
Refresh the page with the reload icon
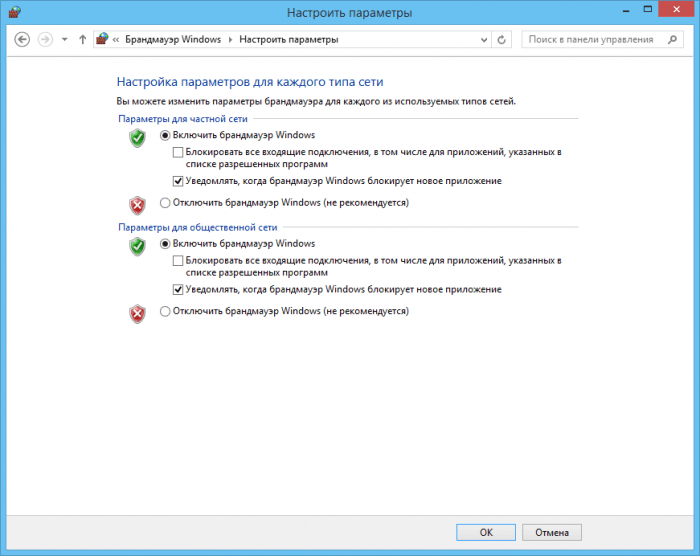coord(501,40)
